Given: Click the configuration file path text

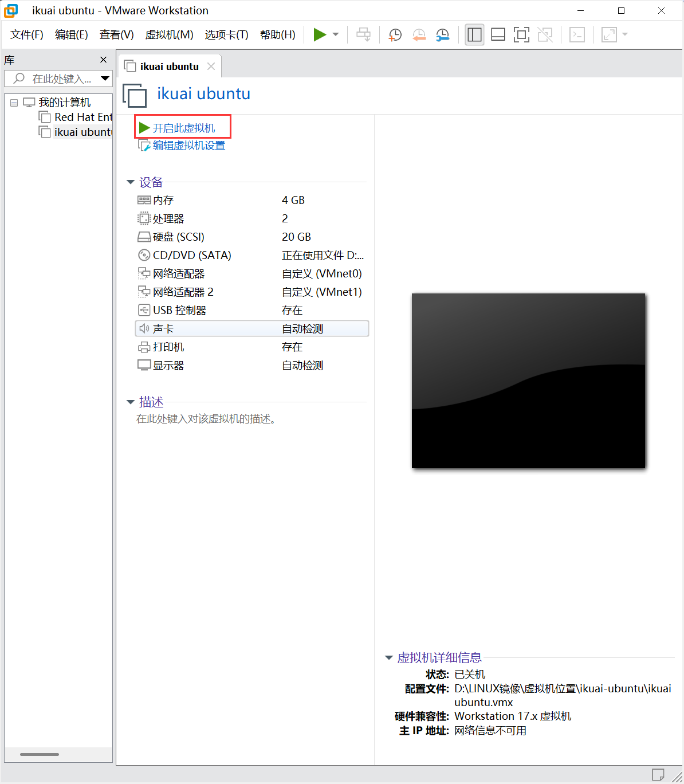Looking at the screenshot, I should [x=563, y=695].
